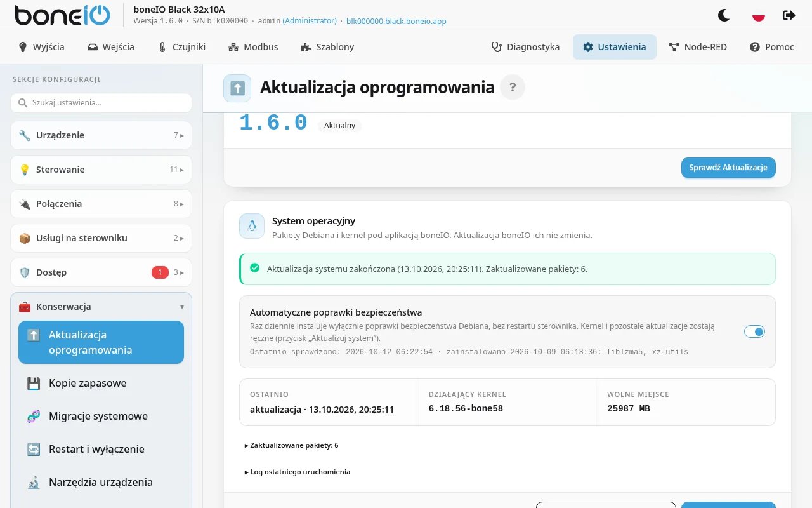
Task: Click the penguin operating system icon
Action: pyautogui.click(x=252, y=226)
